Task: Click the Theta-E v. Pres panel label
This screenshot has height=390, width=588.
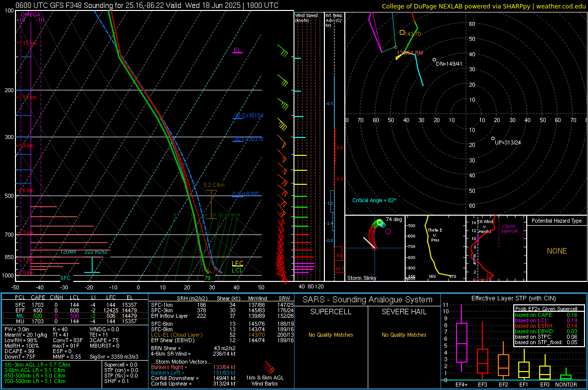Action: pos(435,235)
